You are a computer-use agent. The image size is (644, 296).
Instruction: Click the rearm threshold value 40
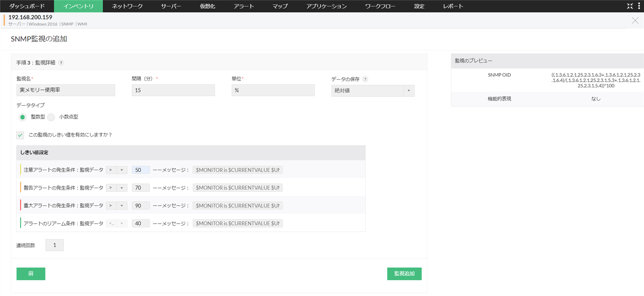pos(141,223)
